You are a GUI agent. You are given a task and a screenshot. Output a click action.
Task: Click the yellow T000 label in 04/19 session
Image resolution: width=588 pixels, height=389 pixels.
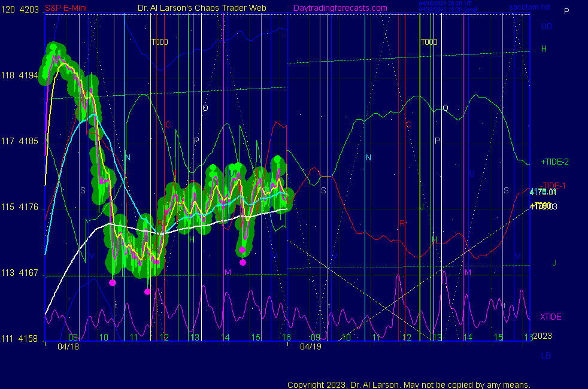pos(429,42)
